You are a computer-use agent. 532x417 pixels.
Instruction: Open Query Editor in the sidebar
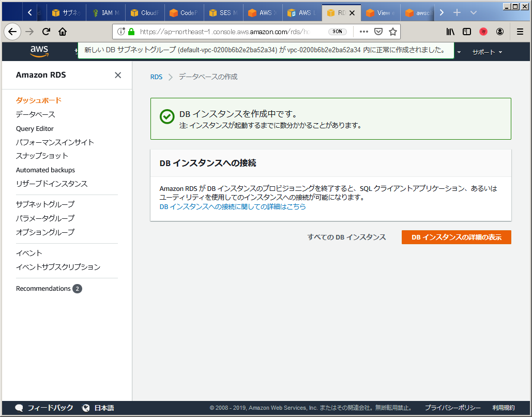pos(35,128)
